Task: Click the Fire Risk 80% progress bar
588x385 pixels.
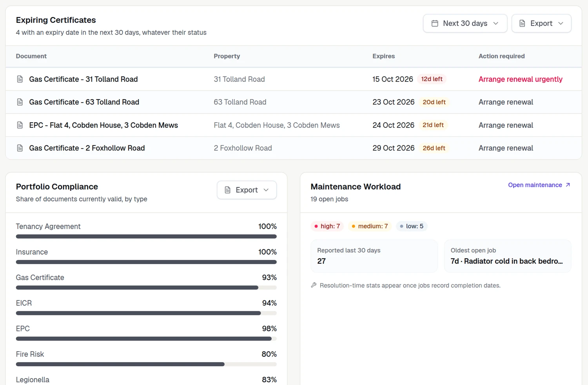Action: (x=146, y=364)
